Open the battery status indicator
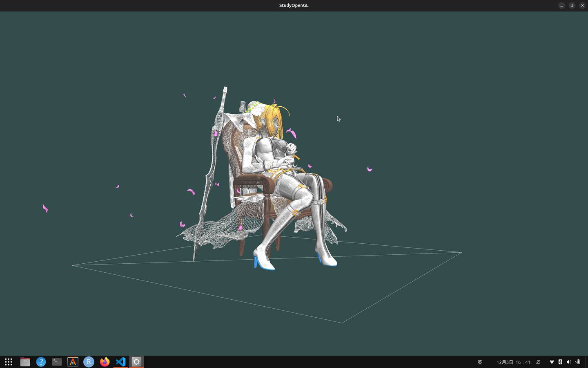Viewport: 588px width, 368px height. click(578, 362)
